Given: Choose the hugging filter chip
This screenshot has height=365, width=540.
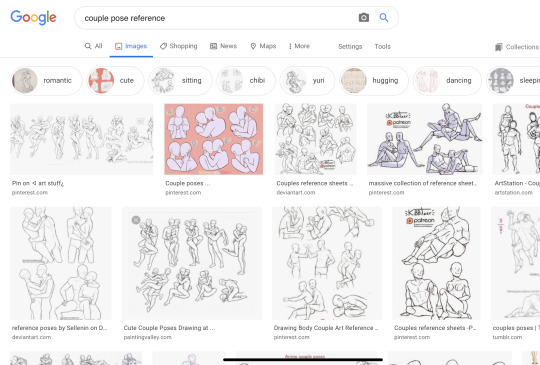Looking at the screenshot, I should pyautogui.click(x=374, y=81).
